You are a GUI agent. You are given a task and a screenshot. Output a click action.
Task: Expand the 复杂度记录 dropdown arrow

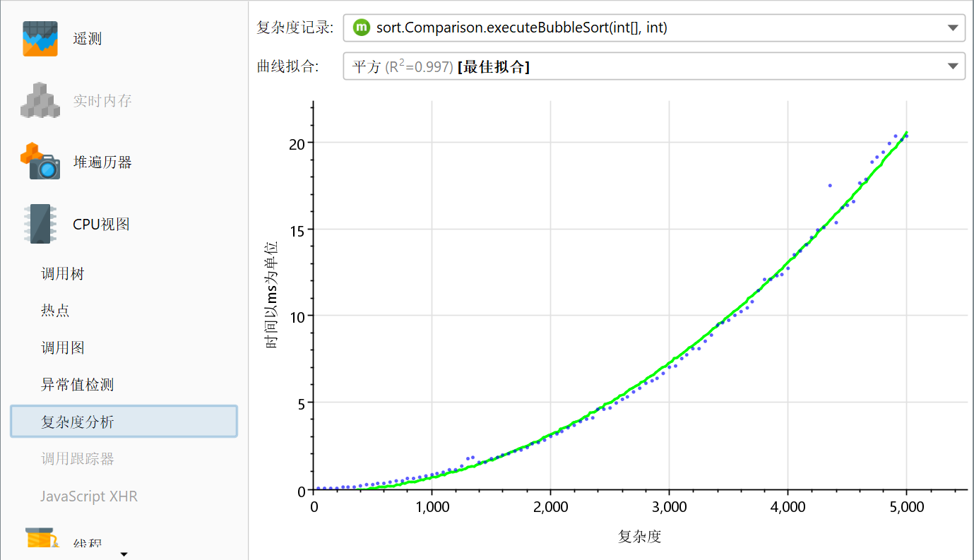pyautogui.click(x=952, y=28)
